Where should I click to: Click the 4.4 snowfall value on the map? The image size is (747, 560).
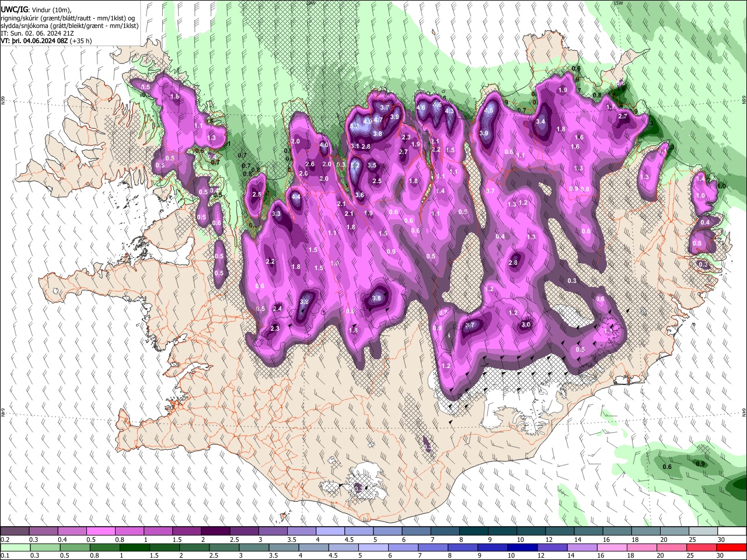pyautogui.click(x=296, y=197)
